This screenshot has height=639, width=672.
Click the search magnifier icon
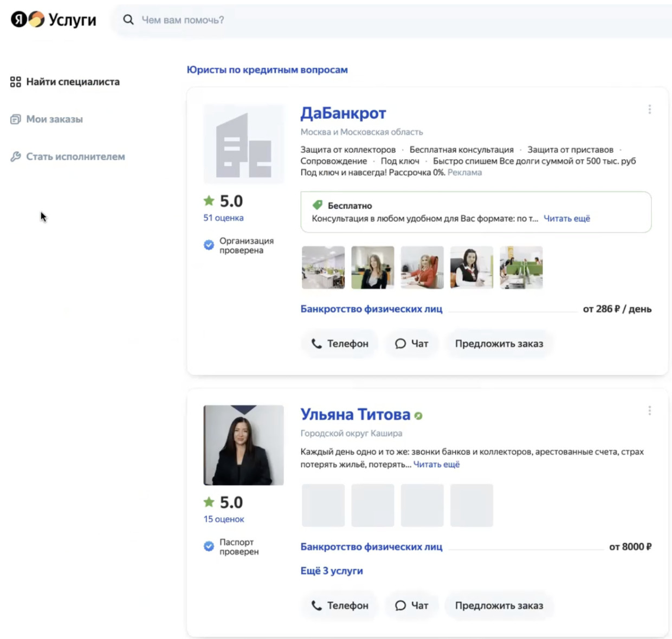click(128, 20)
